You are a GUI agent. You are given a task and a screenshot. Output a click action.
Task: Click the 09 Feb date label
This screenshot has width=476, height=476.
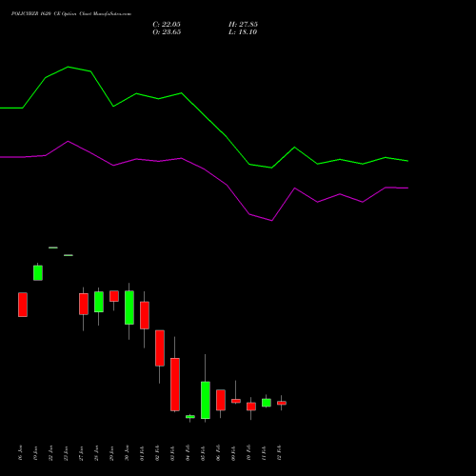click(x=234, y=453)
